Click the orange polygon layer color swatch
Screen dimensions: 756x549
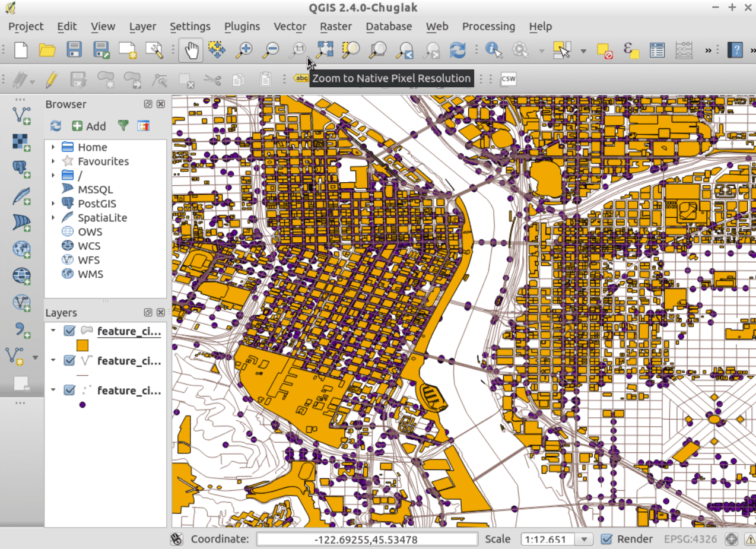[x=82, y=345]
